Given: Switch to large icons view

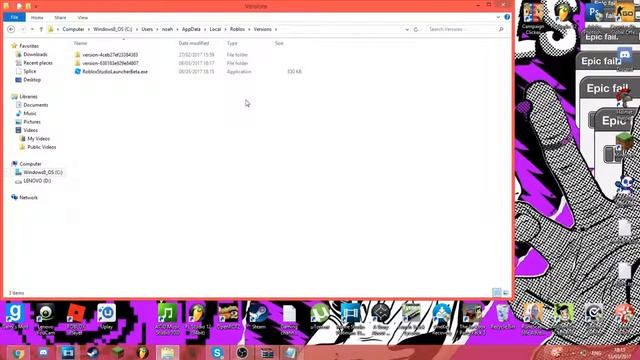Looking at the screenshot, I should tap(506, 292).
